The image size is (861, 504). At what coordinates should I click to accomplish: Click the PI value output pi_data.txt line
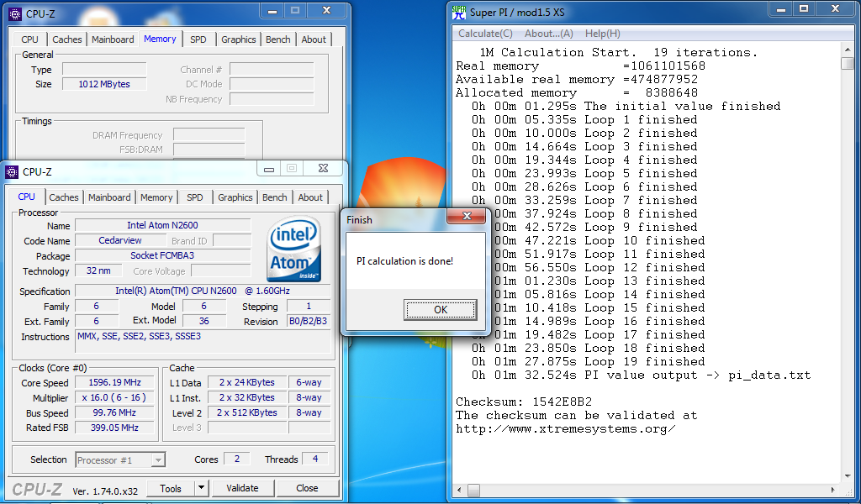coord(641,375)
